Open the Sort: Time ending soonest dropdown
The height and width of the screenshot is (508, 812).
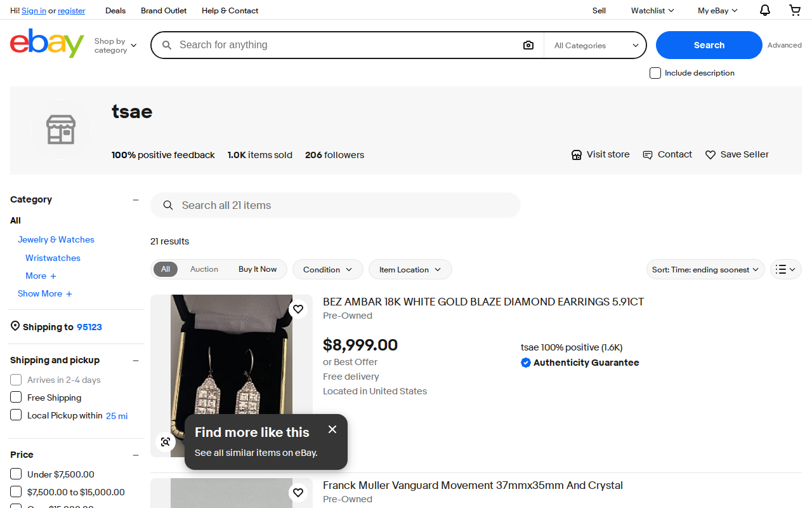705,269
